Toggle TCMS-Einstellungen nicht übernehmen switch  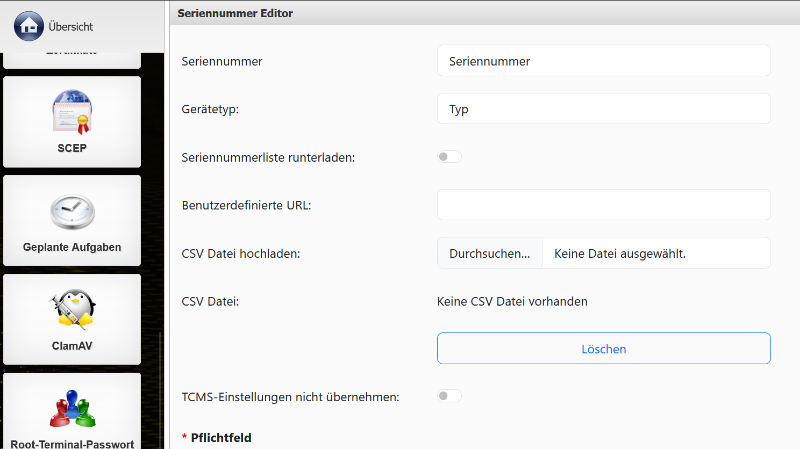click(450, 396)
